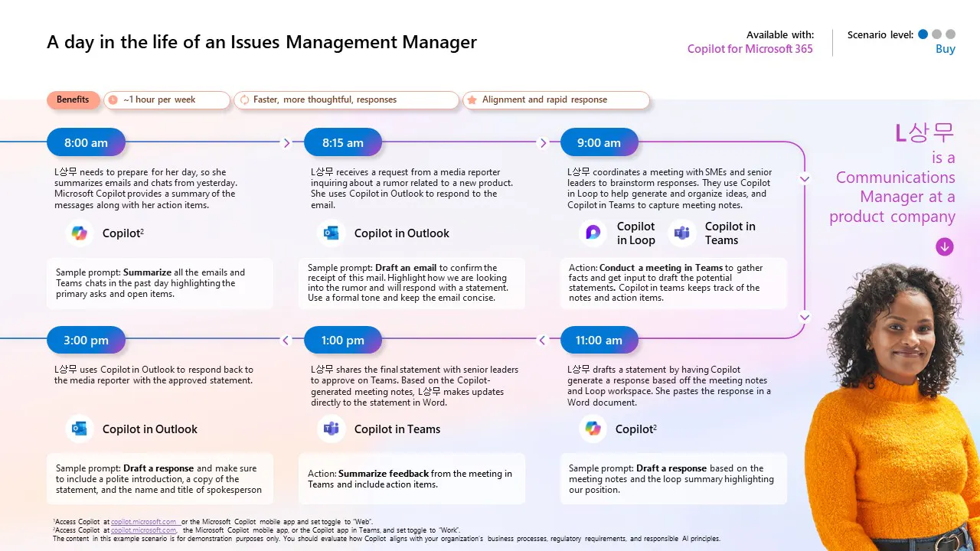Click the Outlook icon under 3:00 pm
980x551 pixels.
point(80,429)
